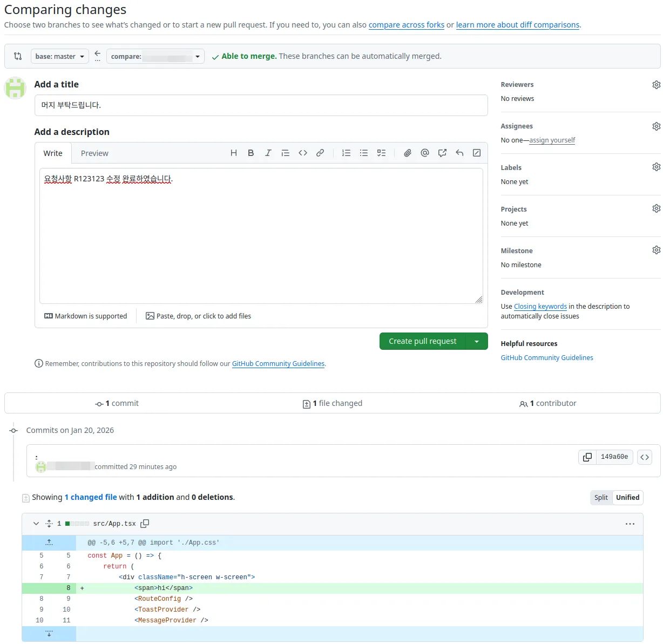
Task: Open the compare branch dropdown
Action: [155, 57]
